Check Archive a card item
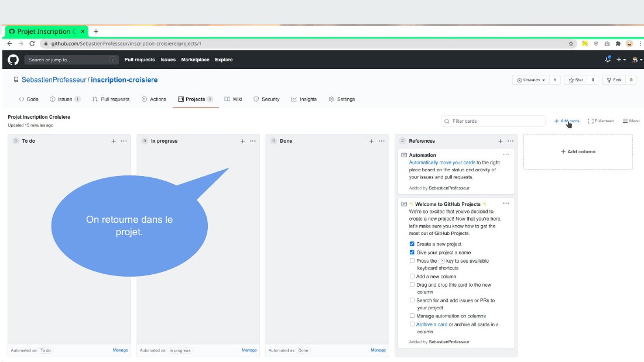This screenshot has height=362, width=644. click(412, 324)
